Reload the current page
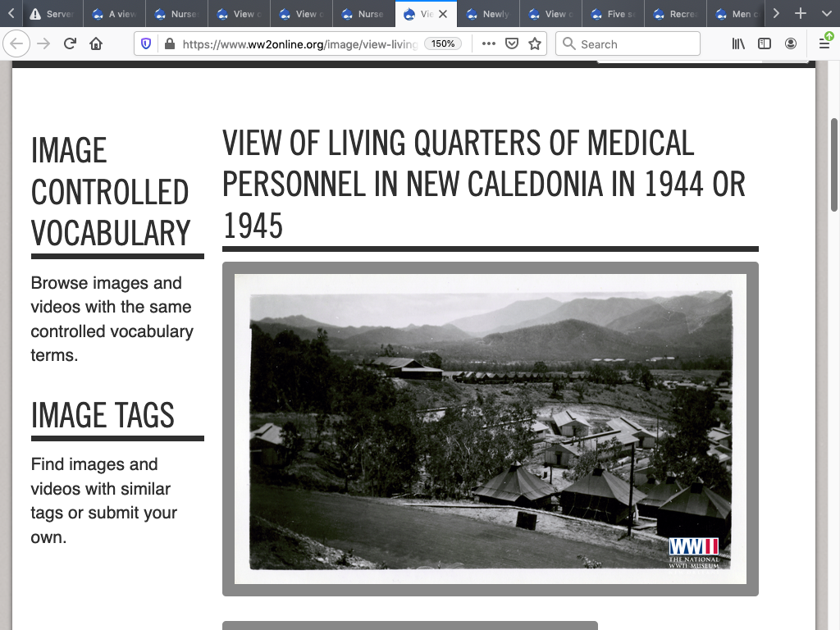This screenshot has height=630, width=840. coord(70,44)
